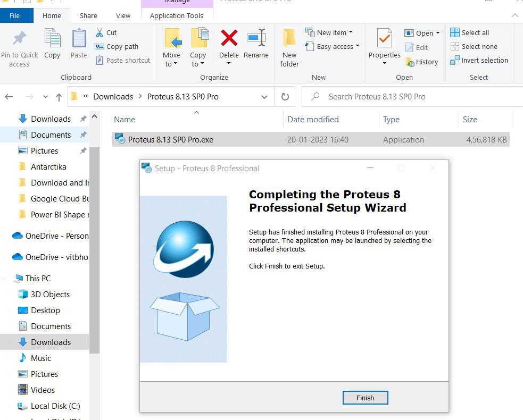Image resolution: width=523 pixels, height=420 pixels.
Task: Open the File menu tab
Action: 14,15
